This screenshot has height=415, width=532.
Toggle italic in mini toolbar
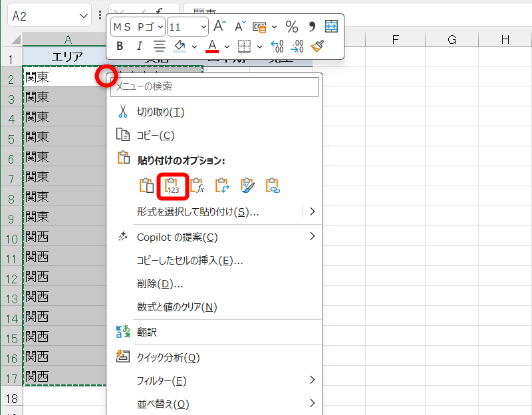tap(139, 46)
